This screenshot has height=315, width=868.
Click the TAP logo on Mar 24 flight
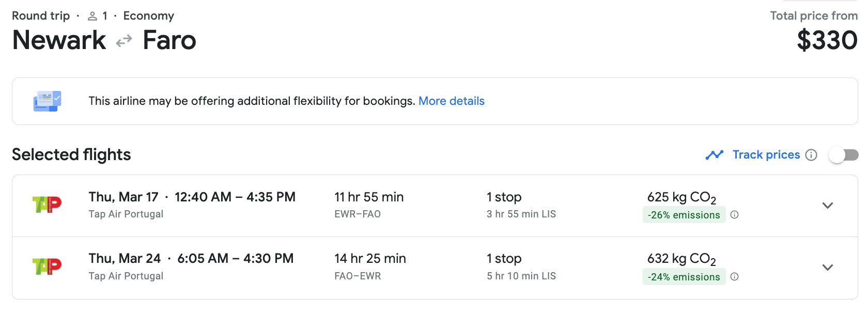pos(47,266)
